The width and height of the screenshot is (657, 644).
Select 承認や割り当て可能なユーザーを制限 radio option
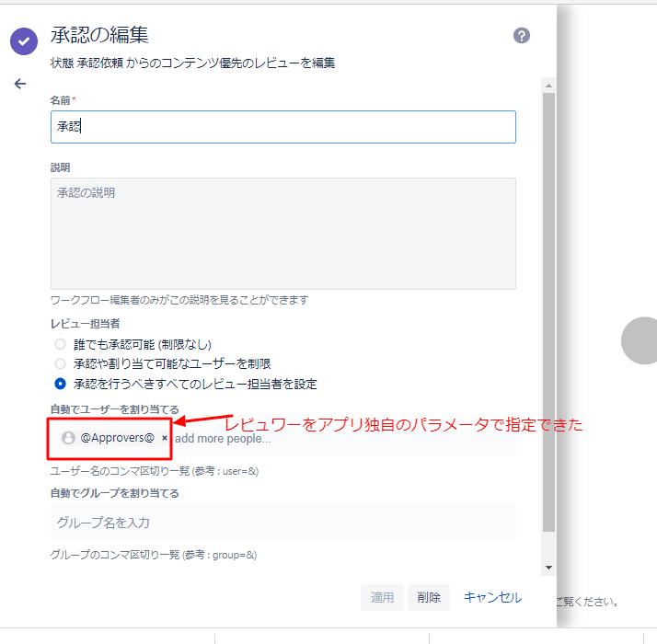coord(61,363)
